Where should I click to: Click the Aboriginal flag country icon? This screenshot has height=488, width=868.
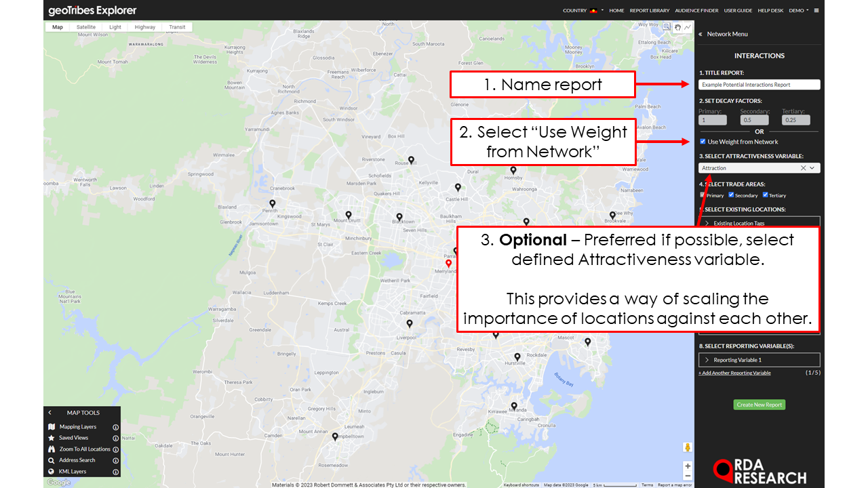click(x=595, y=11)
